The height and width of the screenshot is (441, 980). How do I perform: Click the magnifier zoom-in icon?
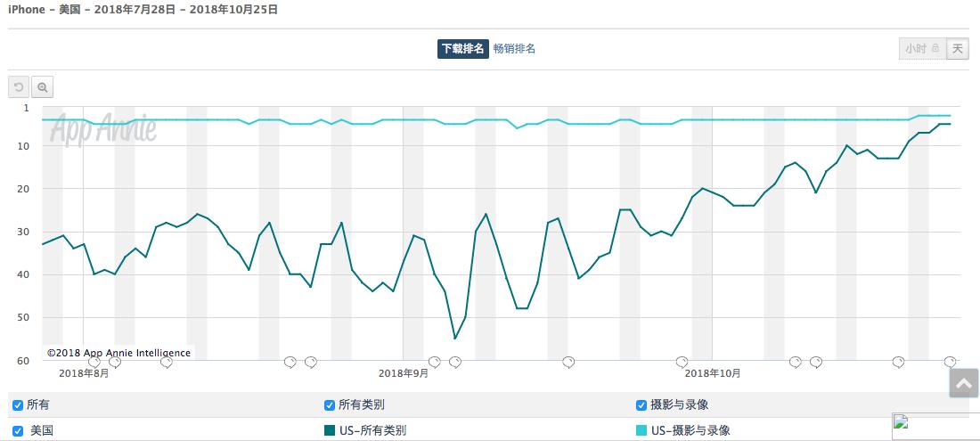[x=42, y=86]
